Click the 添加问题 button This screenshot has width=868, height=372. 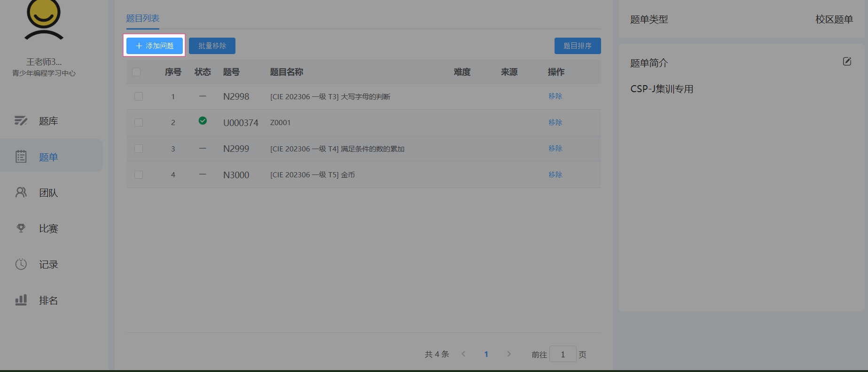point(155,46)
